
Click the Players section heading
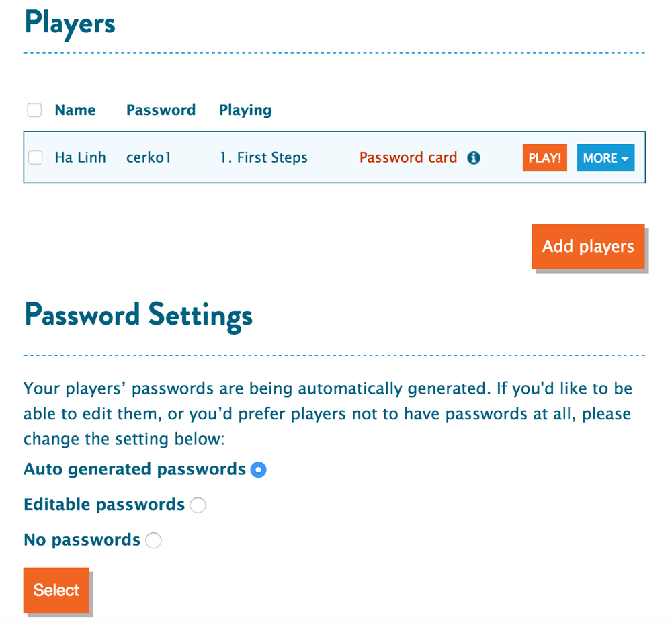coord(70,23)
